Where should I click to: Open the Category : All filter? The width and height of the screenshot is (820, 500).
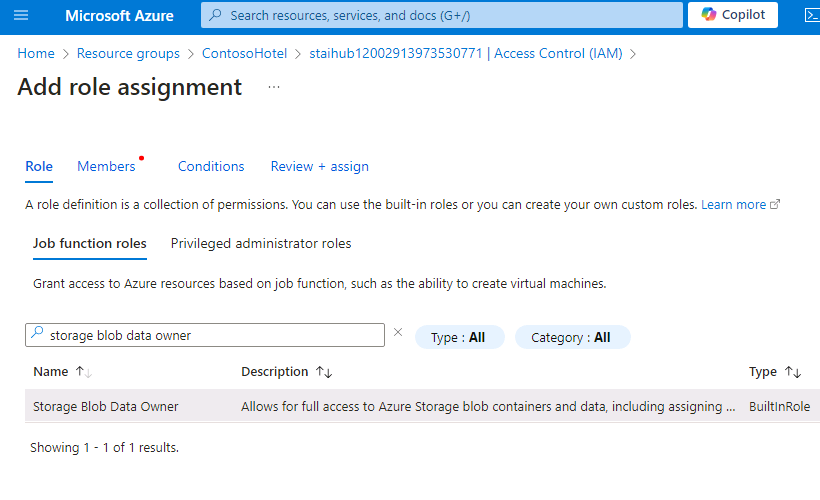tap(572, 337)
